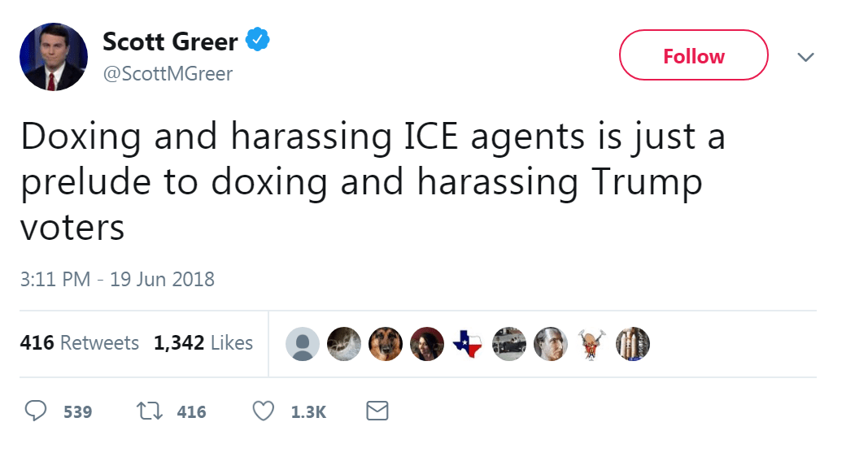This screenshot has width=868, height=457.
Task: Click Scott Greer's profile photo
Action: pyautogui.click(x=54, y=56)
